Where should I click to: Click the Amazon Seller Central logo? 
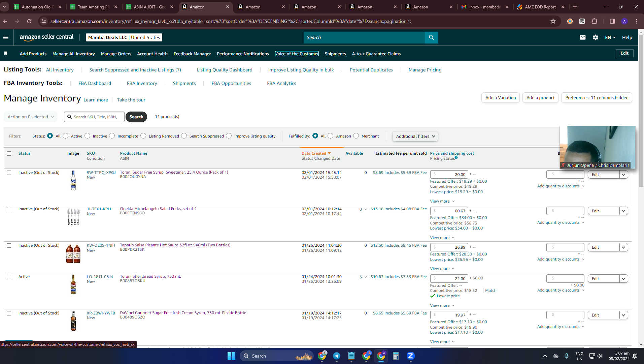(46, 37)
